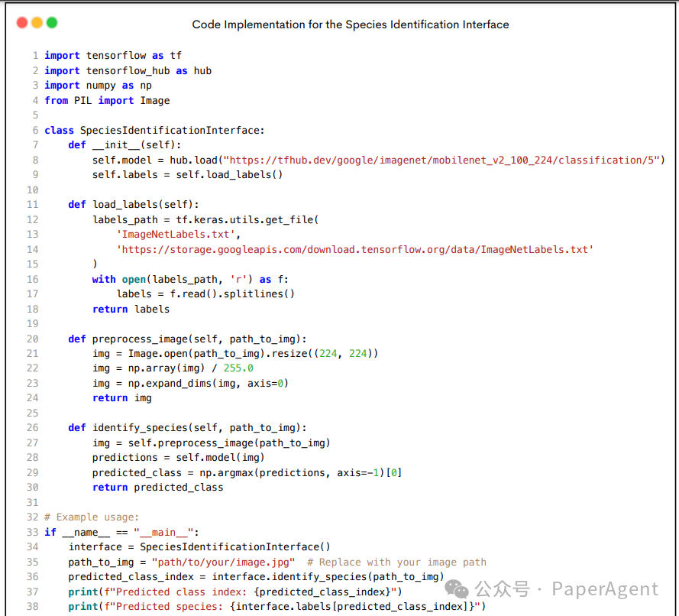Viewport: 679px width, 616px height.
Task: Click the googleapis ImageNetLabels.txt download URL
Action: [355, 249]
